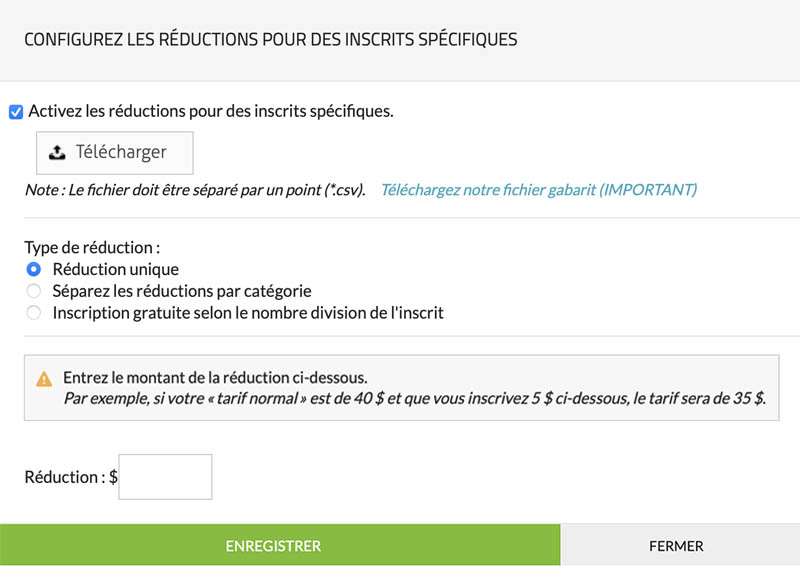Image resolution: width=800 pixels, height=566 pixels.
Task: Click the Type de réduction heading
Action: 92,247
